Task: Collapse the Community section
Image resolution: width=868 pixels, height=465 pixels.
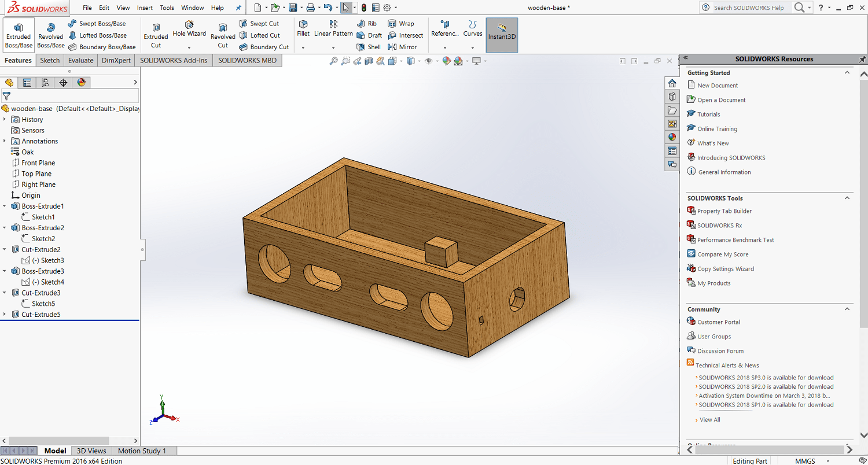Action: 847,309
